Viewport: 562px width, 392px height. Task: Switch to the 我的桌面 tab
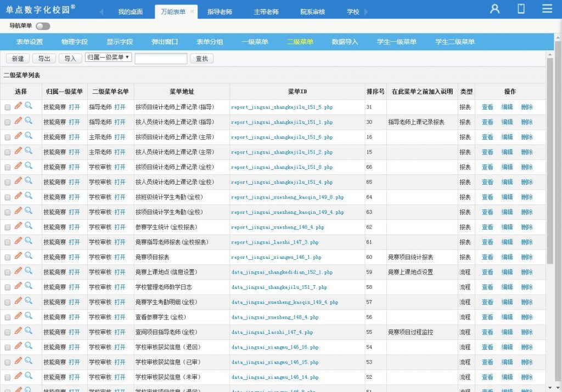click(x=131, y=12)
